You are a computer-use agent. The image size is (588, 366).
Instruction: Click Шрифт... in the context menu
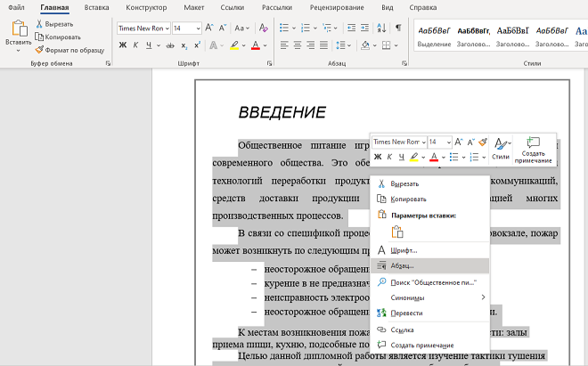[403, 250]
